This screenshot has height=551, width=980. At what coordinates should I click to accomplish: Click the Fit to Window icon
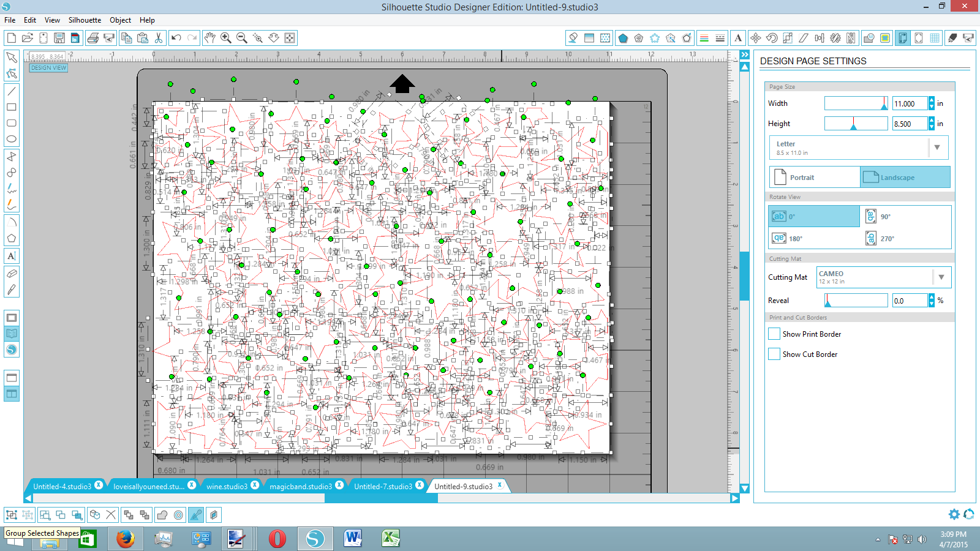pos(290,38)
